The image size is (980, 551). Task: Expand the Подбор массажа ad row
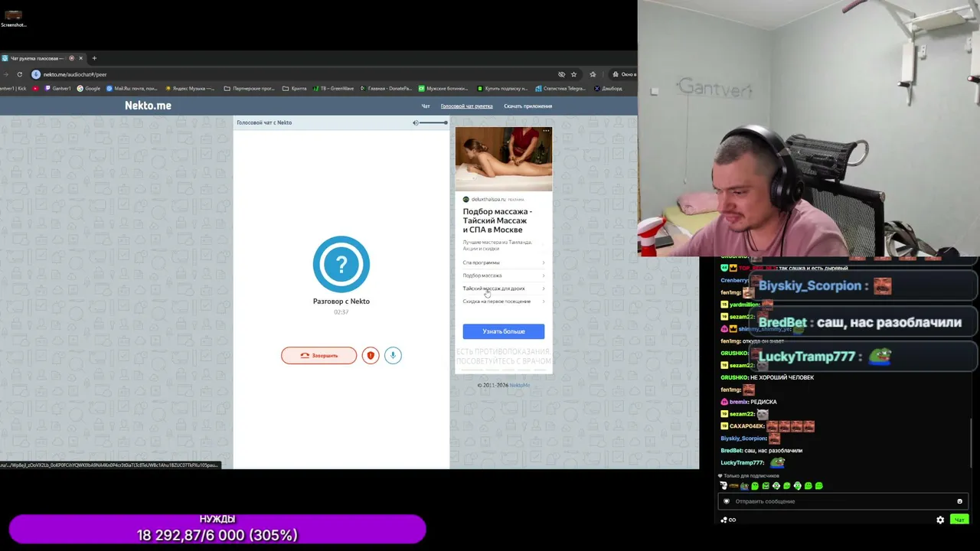point(504,275)
